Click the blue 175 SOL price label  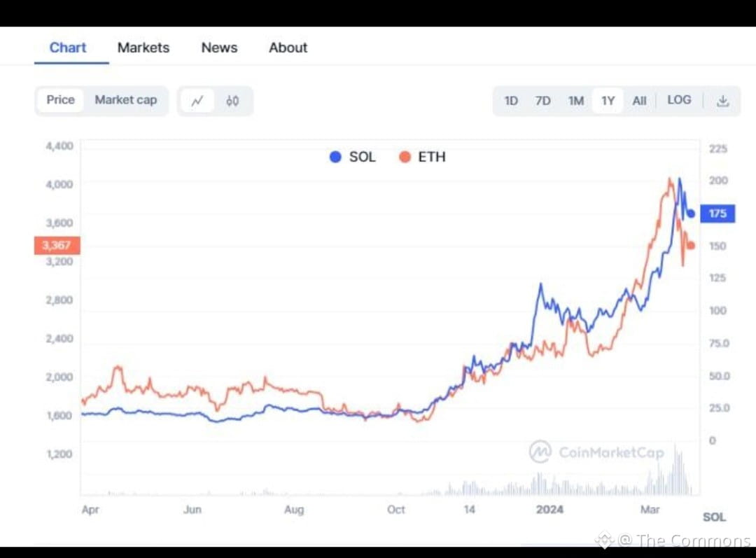[717, 214]
